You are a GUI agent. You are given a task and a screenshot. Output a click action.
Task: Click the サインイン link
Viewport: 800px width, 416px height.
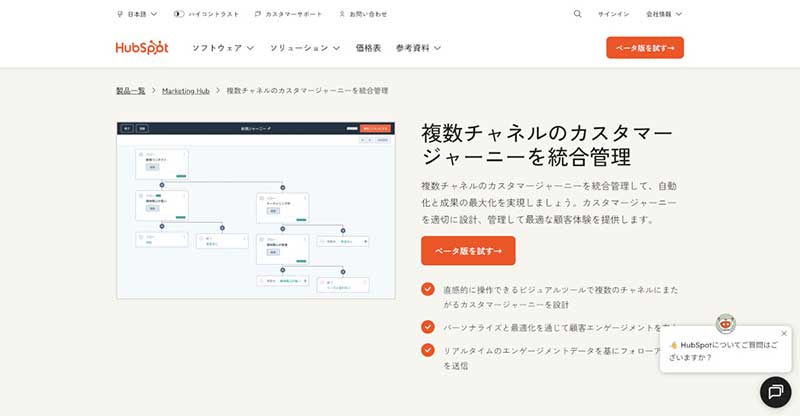tap(613, 14)
